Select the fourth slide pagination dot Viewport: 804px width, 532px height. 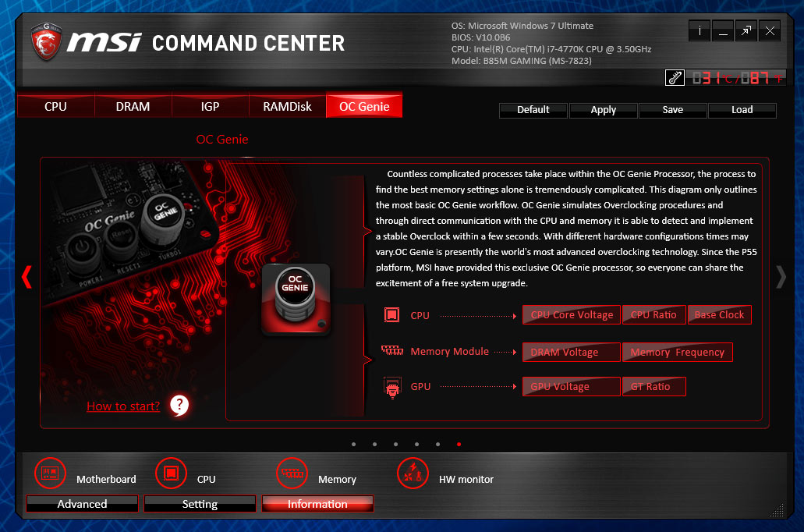pyautogui.click(x=417, y=445)
